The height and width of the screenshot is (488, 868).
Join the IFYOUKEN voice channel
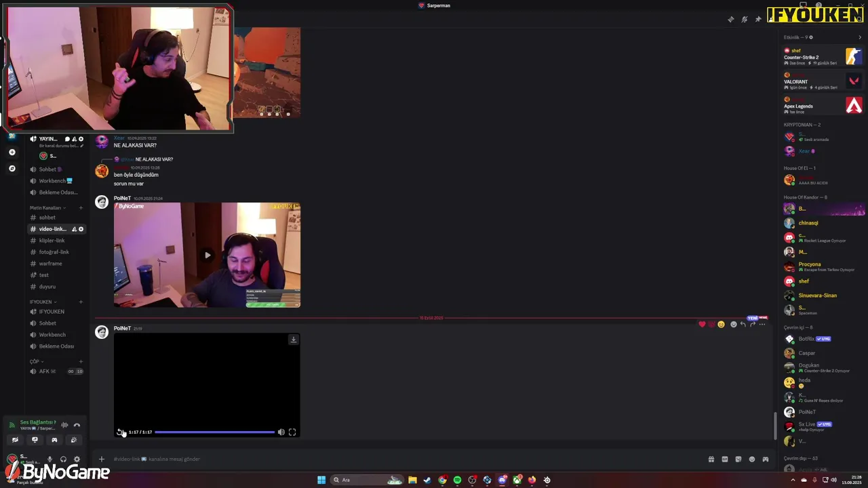[56, 312]
